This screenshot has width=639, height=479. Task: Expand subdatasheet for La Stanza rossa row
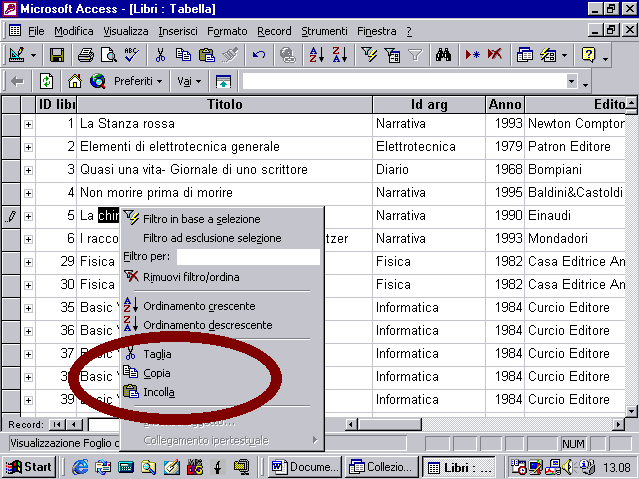[28, 124]
